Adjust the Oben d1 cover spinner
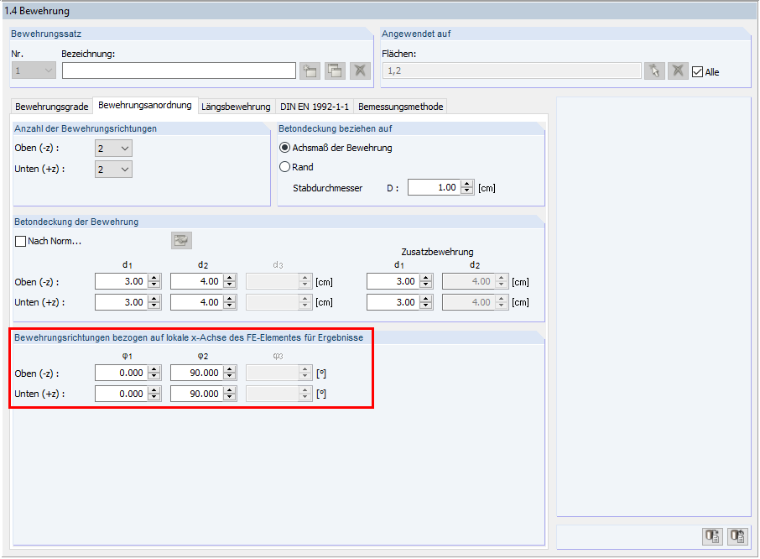760x559 pixels. 155,282
